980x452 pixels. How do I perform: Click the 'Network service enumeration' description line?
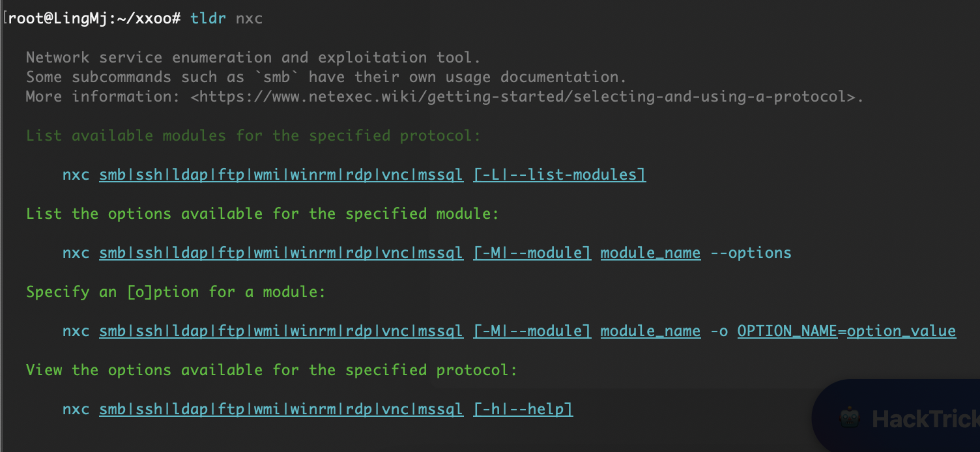pyautogui.click(x=253, y=57)
